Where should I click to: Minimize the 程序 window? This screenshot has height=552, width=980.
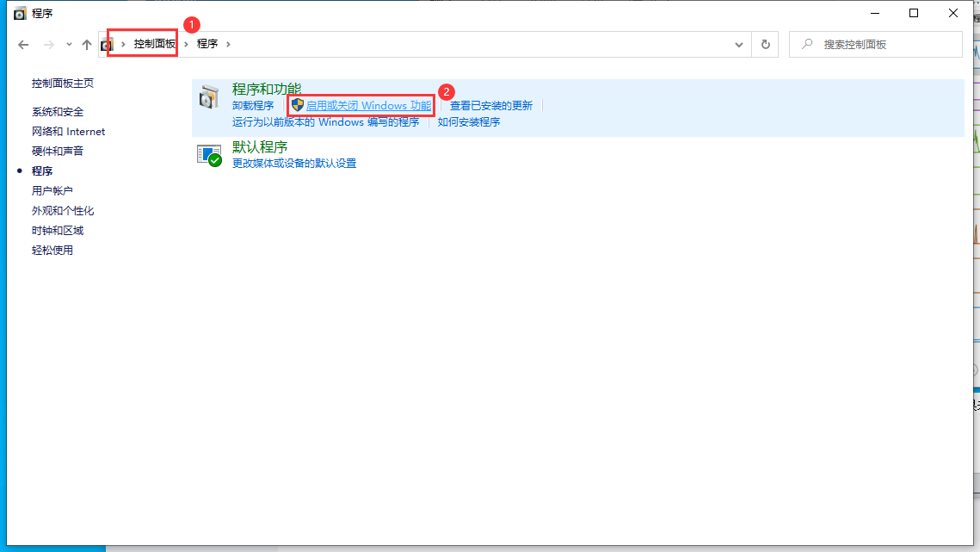point(875,13)
